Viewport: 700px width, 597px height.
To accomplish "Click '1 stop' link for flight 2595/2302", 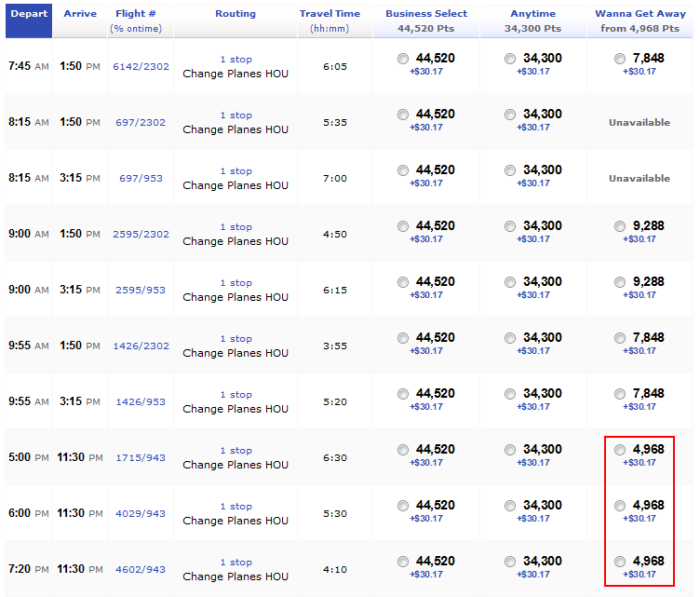I will coord(236,227).
